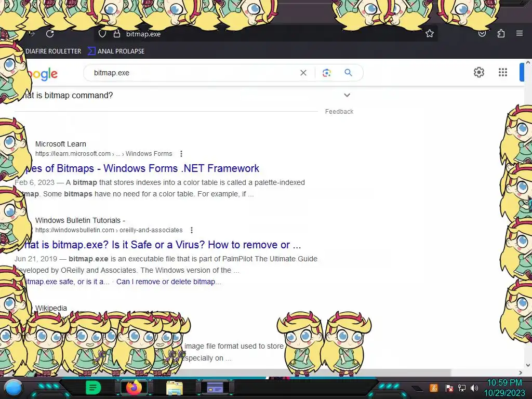Screen dimensions: 532x399
Task: Click the address bar showing bitmap.exe
Action: coord(265,34)
